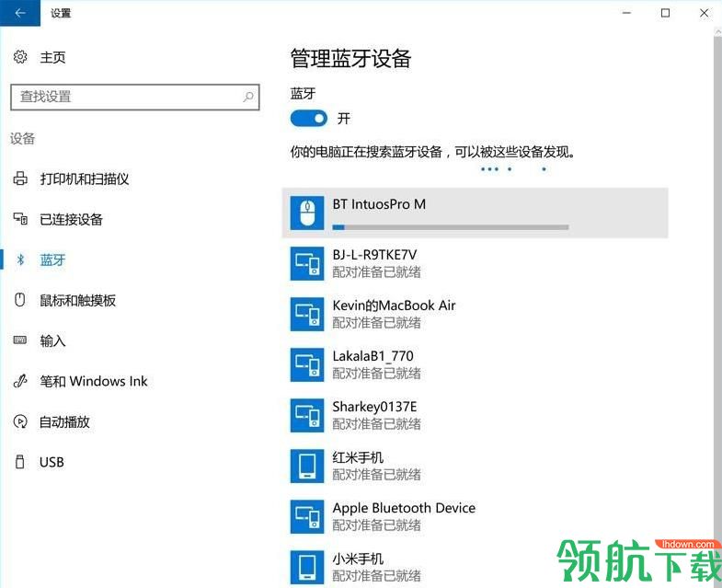Minimize the 设置 window
The image size is (722, 588).
[x=626, y=13]
